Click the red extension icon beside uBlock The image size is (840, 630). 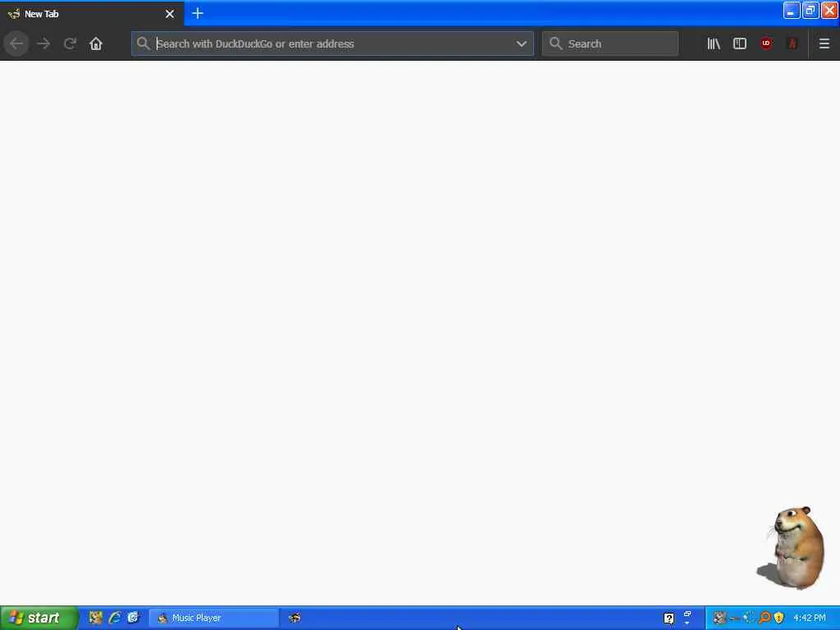pyautogui.click(x=792, y=43)
